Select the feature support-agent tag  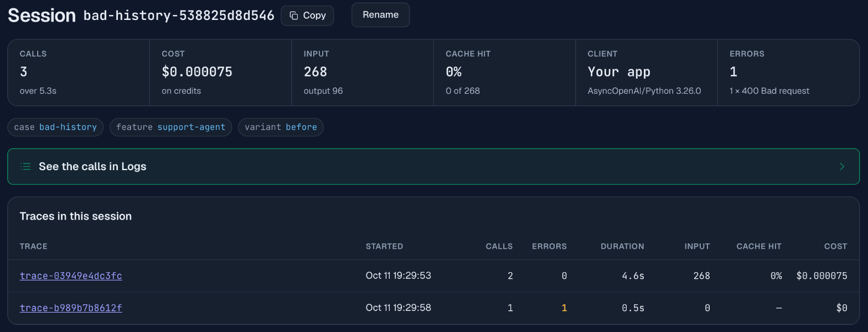click(170, 127)
